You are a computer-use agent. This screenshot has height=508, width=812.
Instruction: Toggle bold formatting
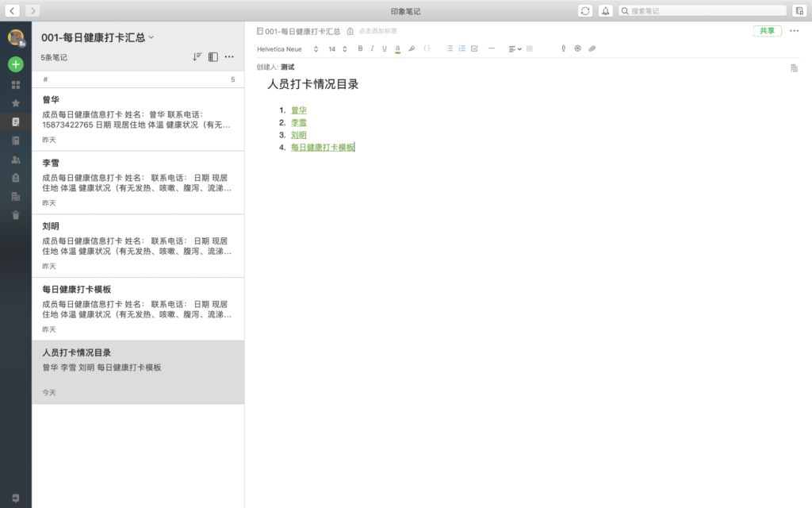pos(360,48)
